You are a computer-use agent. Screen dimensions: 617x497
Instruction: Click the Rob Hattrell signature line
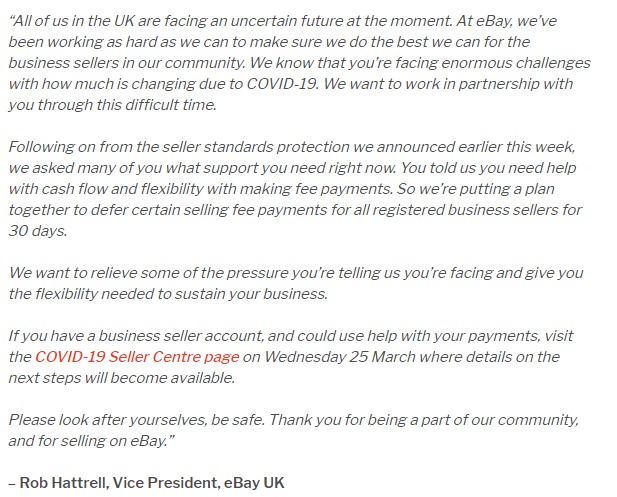point(146,482)
